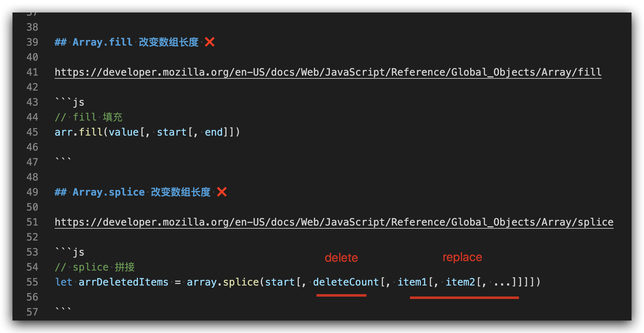Click the 'end' parameter in arr.fill
644x333 pixels.
(x=214, y=132)
